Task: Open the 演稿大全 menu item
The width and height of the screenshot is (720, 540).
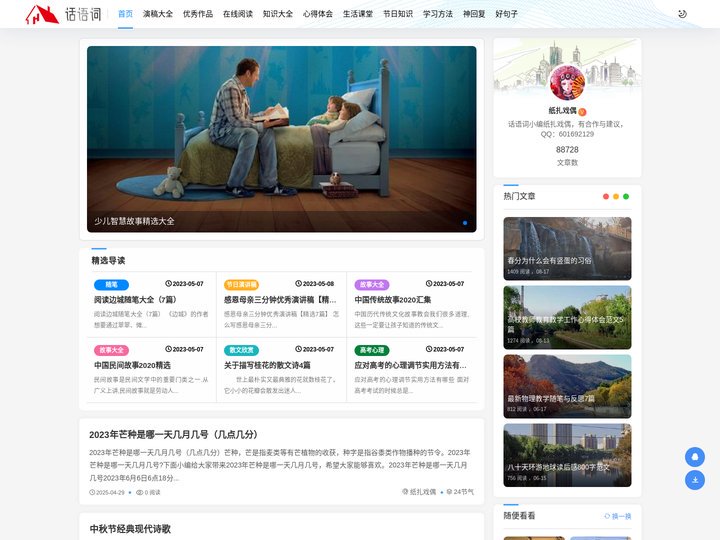Action: (158, 14)
